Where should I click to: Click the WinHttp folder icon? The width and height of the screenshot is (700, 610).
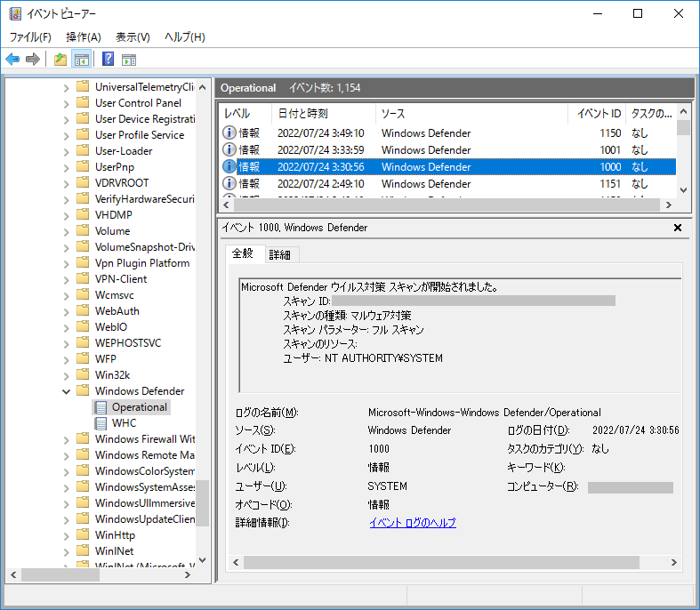(83, 534)
